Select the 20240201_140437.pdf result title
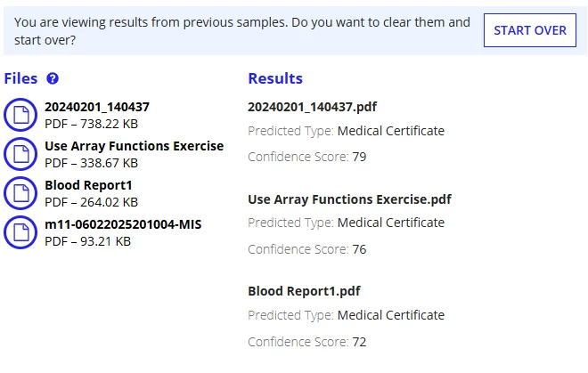The width and height of the screenshot is (588, 373). [313, 107]
